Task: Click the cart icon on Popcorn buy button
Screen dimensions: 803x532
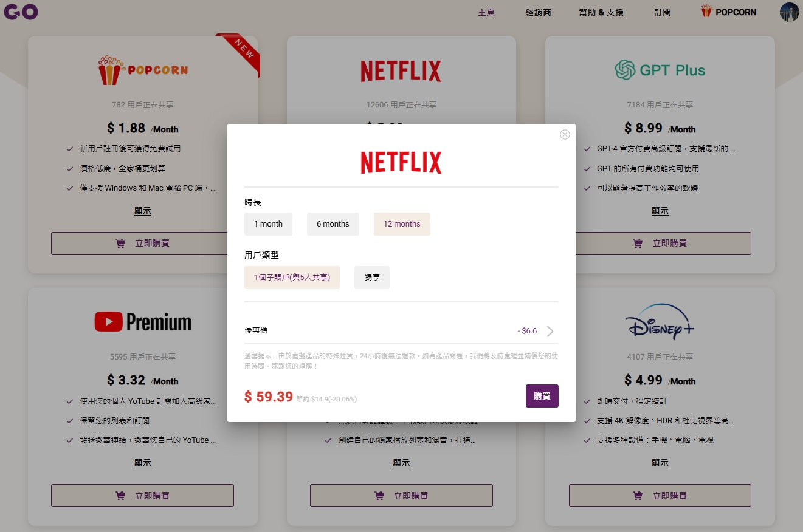Action: tap(120, 243)
